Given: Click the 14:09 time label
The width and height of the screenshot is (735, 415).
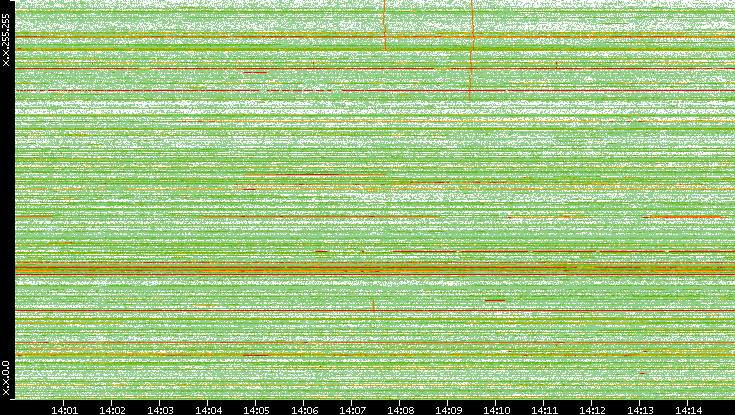Looking at the screenshot, I should [448, 410].
